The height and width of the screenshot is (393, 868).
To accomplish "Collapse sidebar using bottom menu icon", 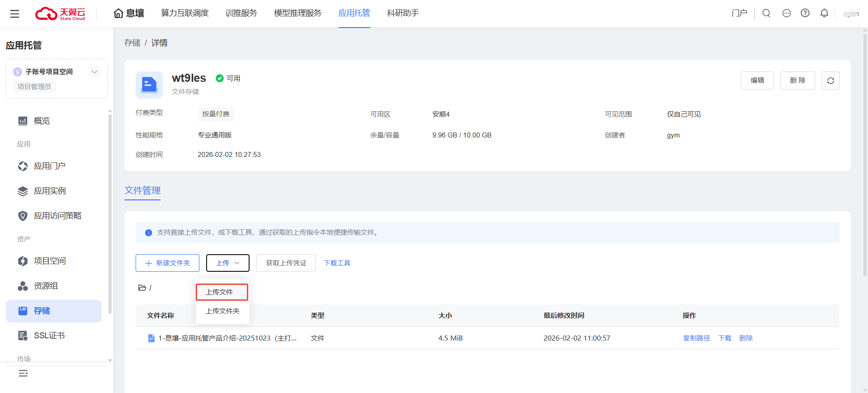I will click(23, 373).
